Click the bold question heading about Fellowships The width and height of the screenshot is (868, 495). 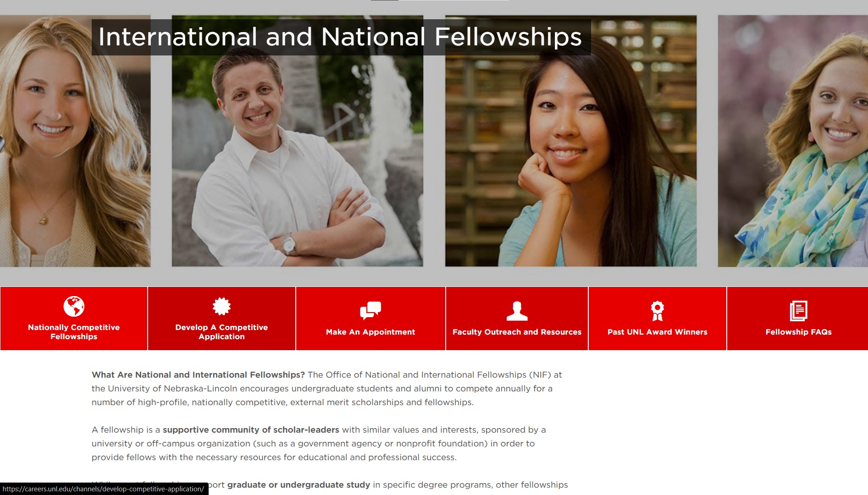(x=198, y=375)
